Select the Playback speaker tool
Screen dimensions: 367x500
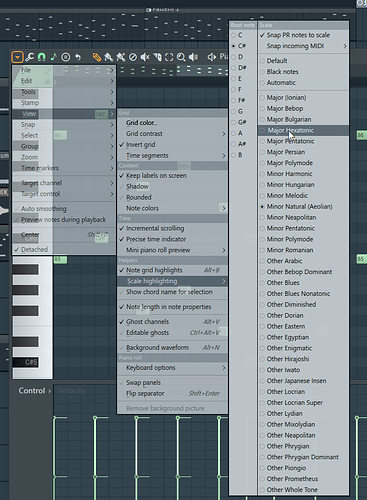[x=193, y=57]
